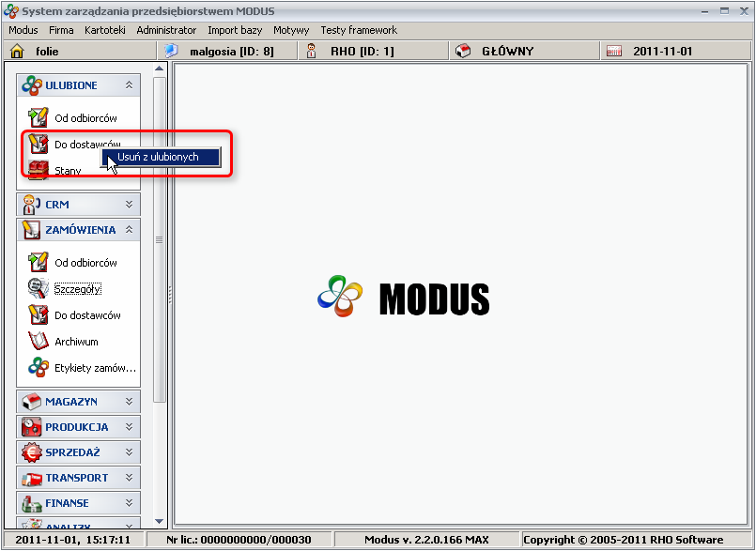Open the Import bazy menu
The height and width of the screenshot is (551, 756).
point(235,30)
